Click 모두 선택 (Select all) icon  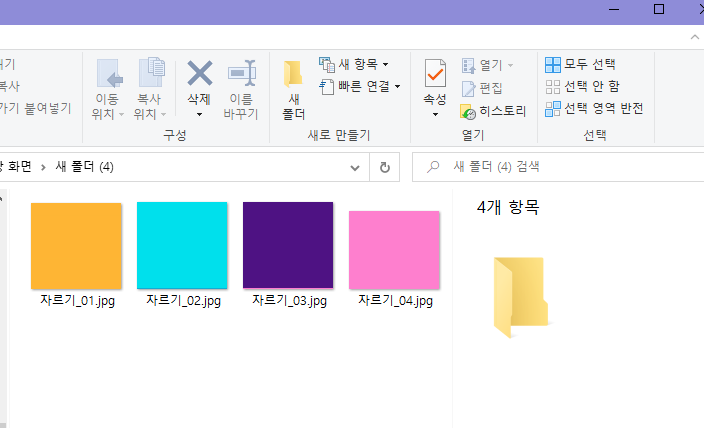553,65
